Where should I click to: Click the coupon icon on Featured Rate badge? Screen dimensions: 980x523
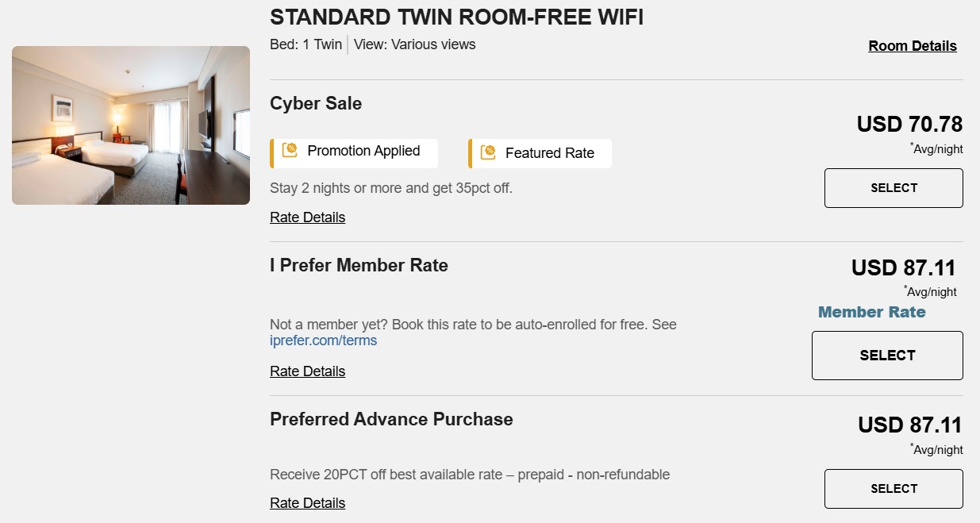point(490,152)
